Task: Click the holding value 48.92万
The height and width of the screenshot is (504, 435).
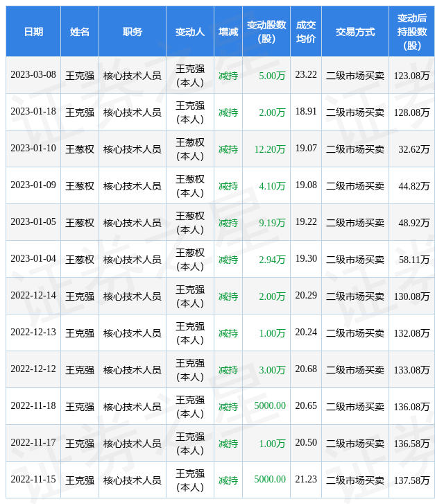Action: coord(413,223)
